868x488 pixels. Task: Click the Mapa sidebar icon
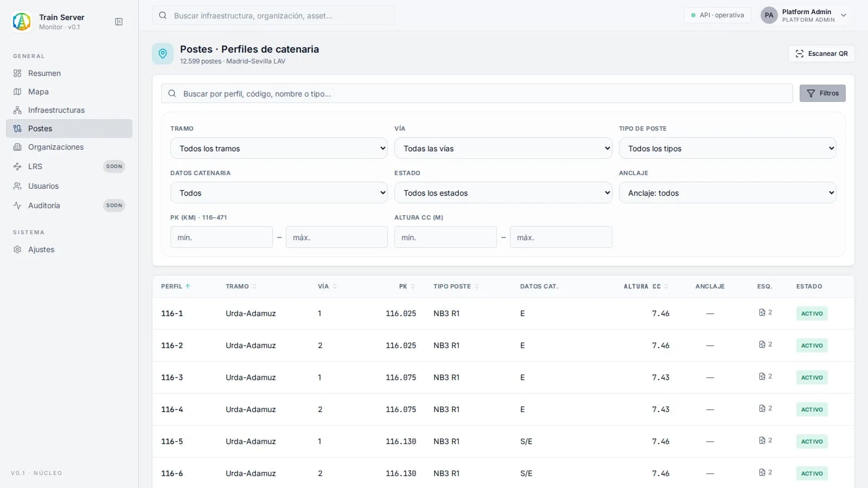click(x=17, y=92)
